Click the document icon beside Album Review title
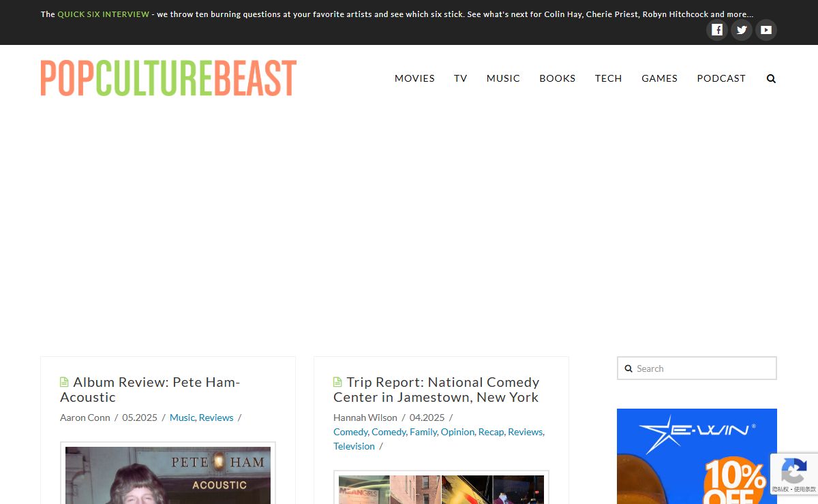818x504 pixels. pyautogui.click(x=64, y=382)
